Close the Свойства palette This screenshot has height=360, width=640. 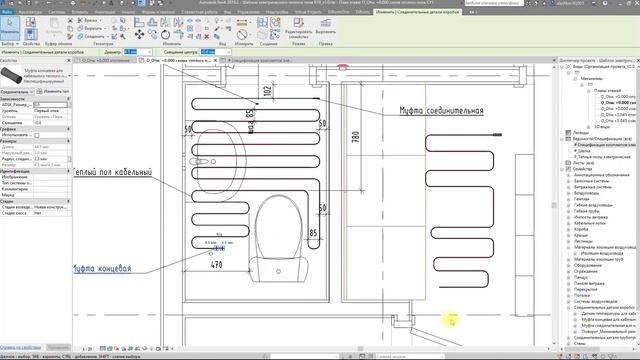point(69,60)
